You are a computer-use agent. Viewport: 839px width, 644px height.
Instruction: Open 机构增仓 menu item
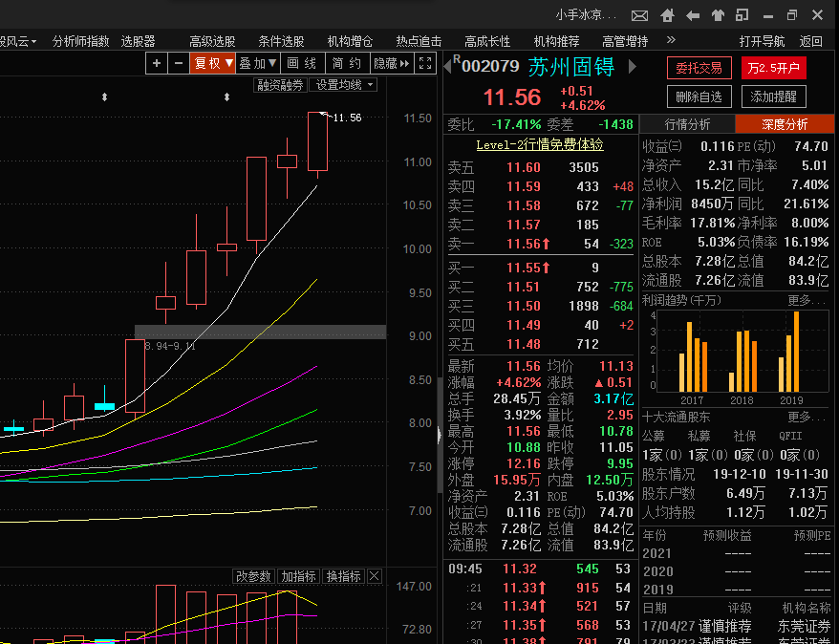(x=350, y=41)
